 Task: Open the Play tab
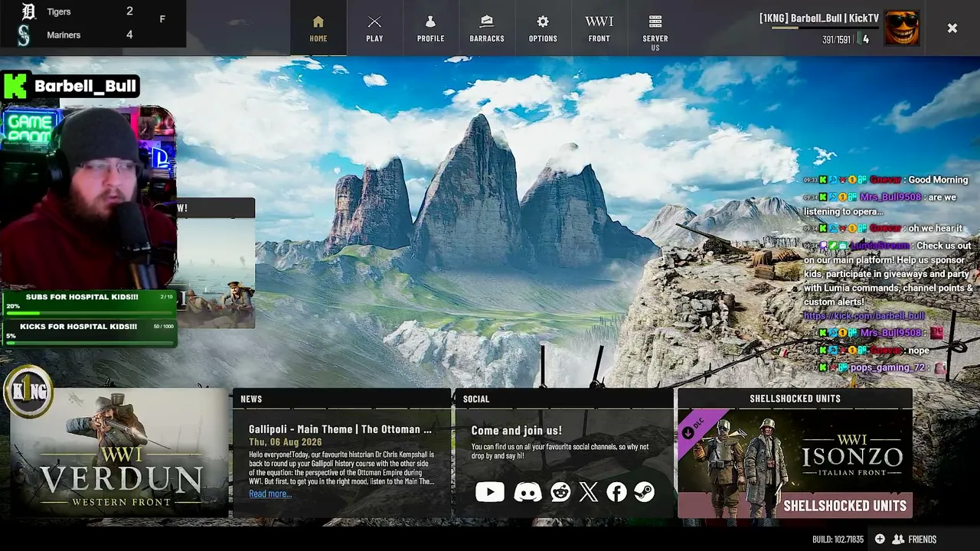374,28
